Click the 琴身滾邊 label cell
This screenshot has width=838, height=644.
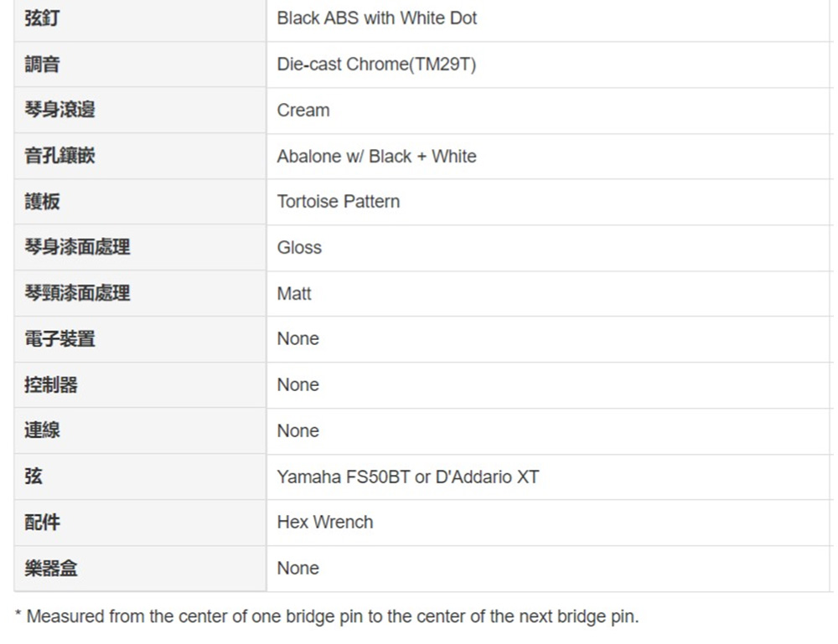[x=59, y=111]
